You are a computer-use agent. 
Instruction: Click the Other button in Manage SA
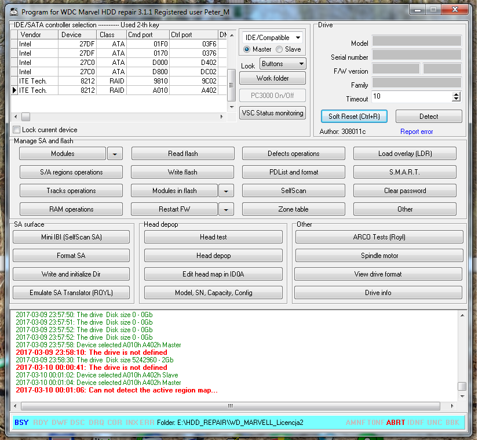tap(405, 209)
